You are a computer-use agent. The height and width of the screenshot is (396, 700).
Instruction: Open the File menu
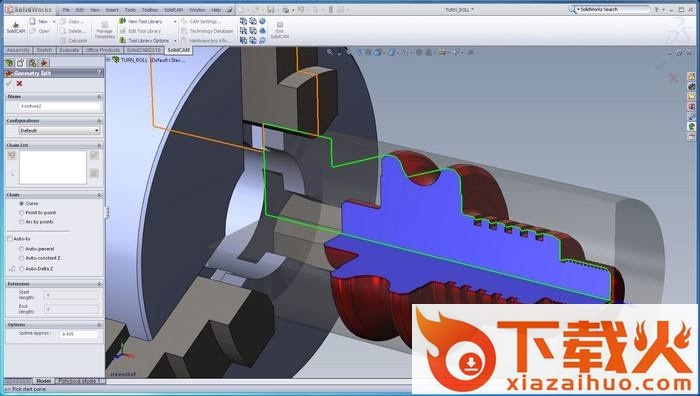66,9
